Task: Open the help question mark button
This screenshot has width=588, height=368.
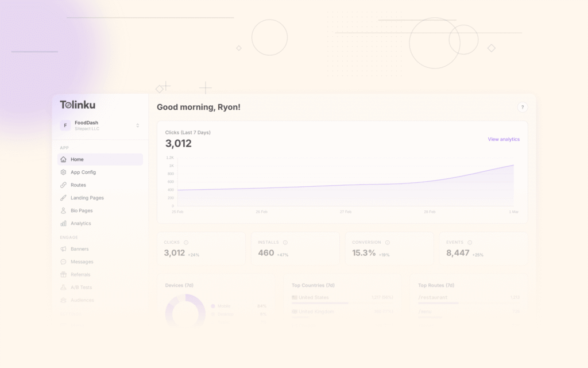Action: (x=523, y=107)
